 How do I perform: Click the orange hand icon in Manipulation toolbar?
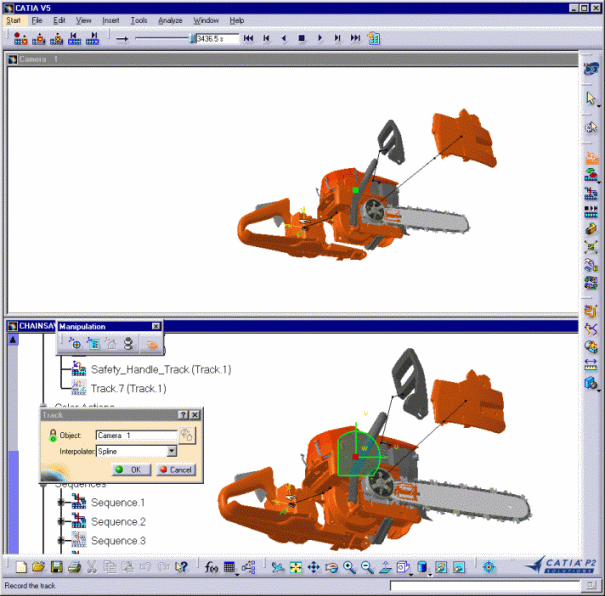pos(151,344)
